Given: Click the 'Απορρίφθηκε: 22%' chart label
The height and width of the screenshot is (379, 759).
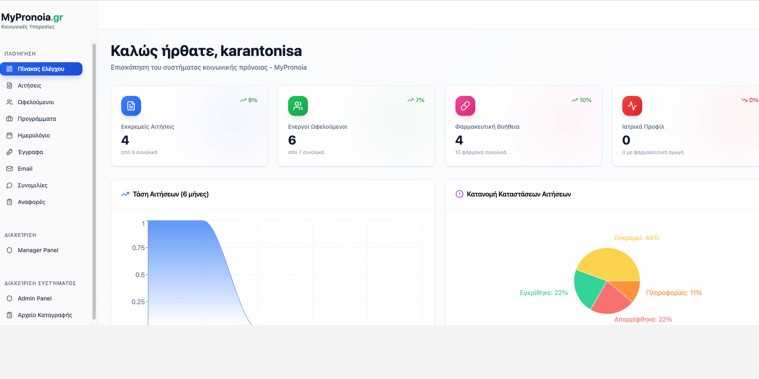Looking at the screenshot, I should 643,319.
